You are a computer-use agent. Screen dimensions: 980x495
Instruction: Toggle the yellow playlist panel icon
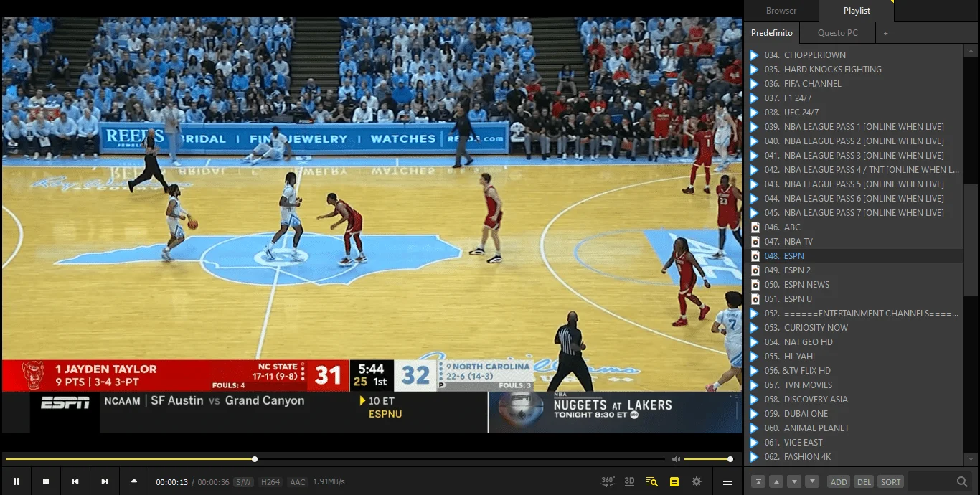[x=674, y=481]
